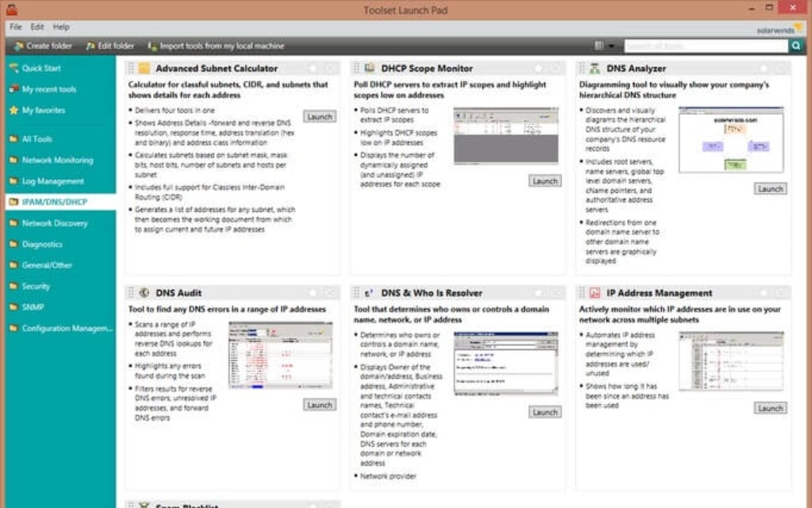Launch the DNS Audit tool
Image resolution: width=812 pixels, height=508 pixels.
[319, 404]
